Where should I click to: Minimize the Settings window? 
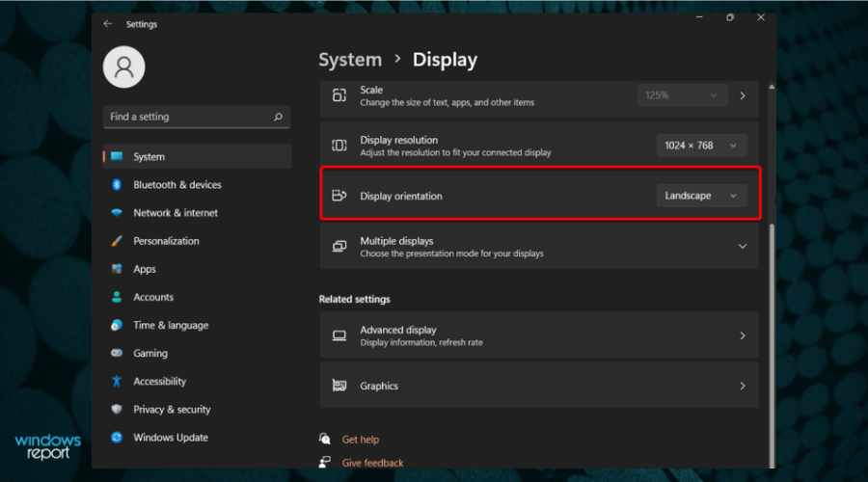tap(700, 17)
